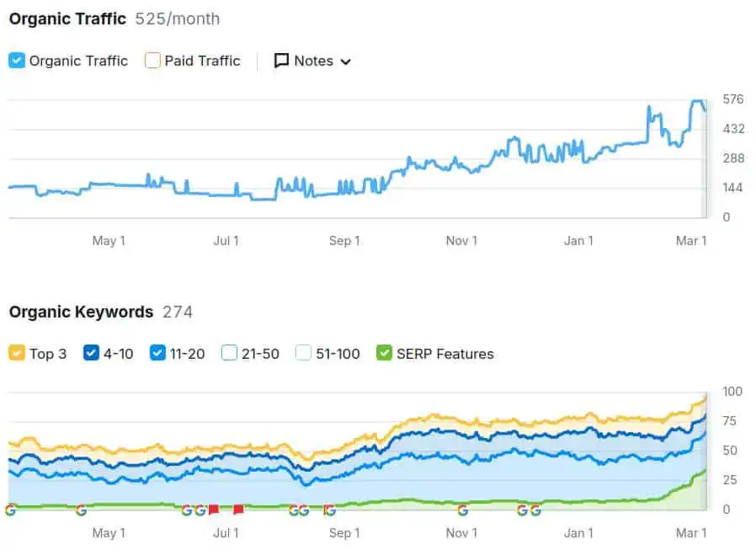Toggle the Top 3 keywords checkbox
756x550 pixels.
coord(17,354)
